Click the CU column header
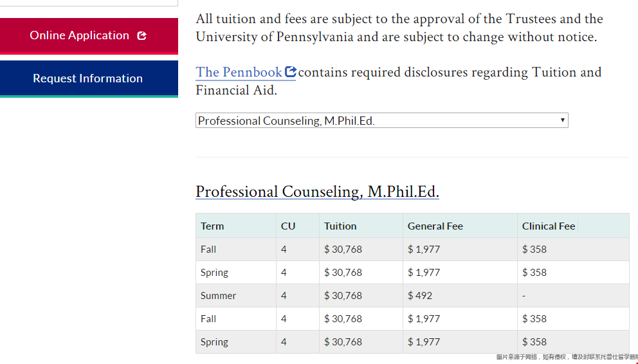638x364 pixels. (x=288, y=226)
